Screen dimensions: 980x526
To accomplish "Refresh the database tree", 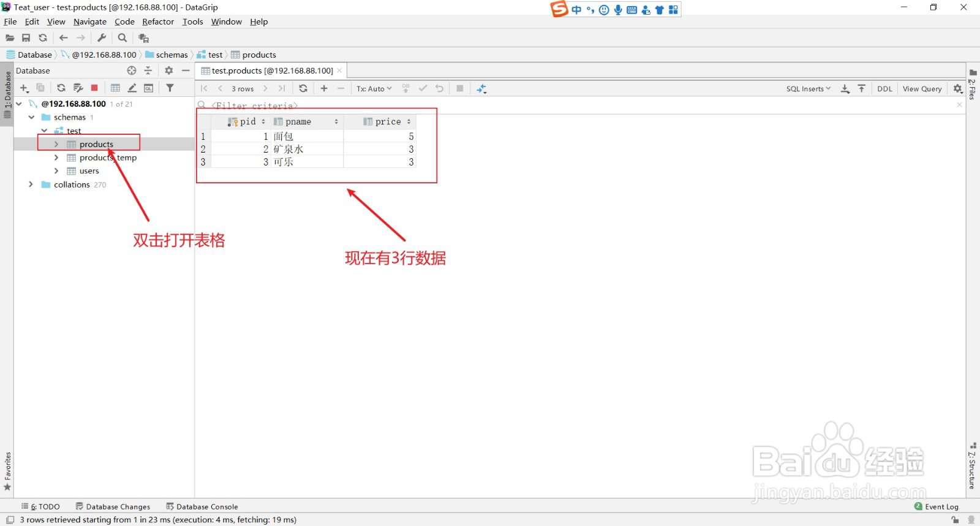I will click(61, 88).
